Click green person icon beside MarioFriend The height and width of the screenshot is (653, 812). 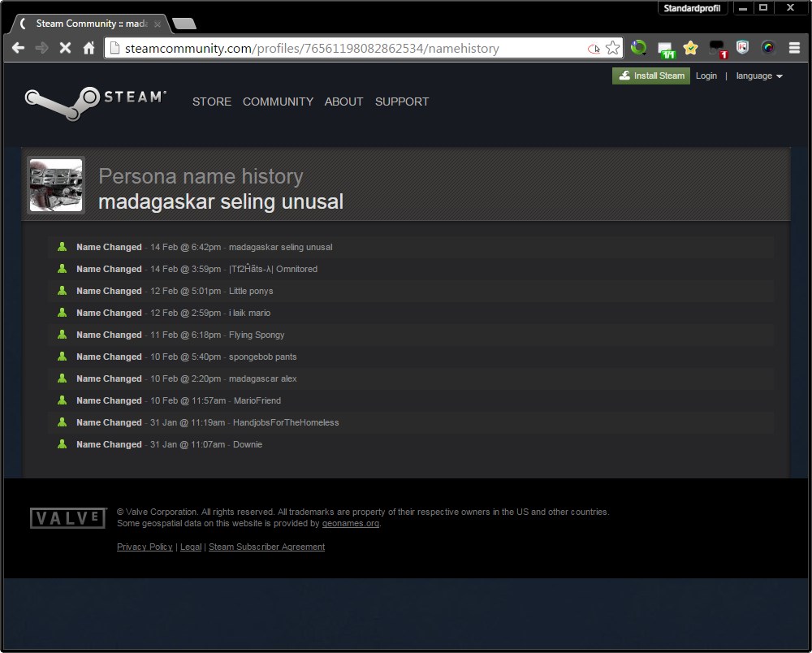(x=63, y=400)
